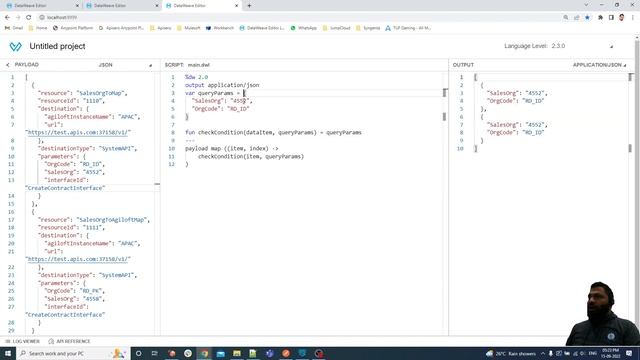Open the API REFERENCE panel
640x360 pixels.
[69, 341]
